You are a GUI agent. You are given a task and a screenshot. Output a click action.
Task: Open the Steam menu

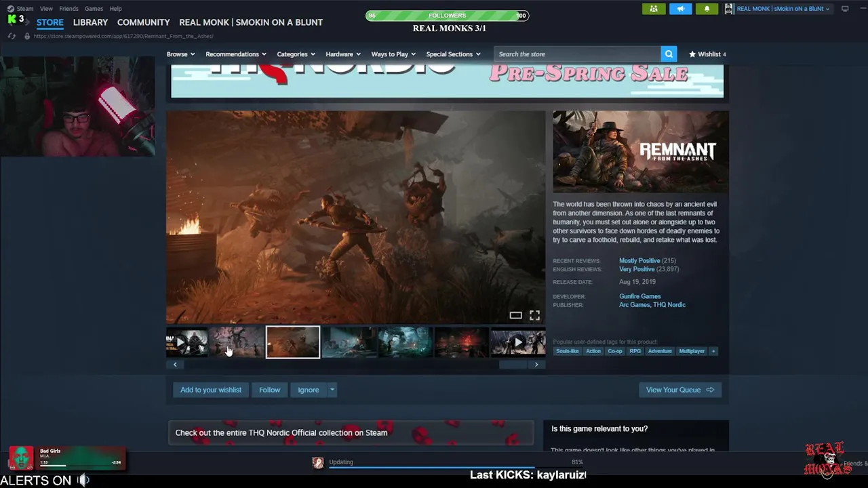tap(25, 9)
